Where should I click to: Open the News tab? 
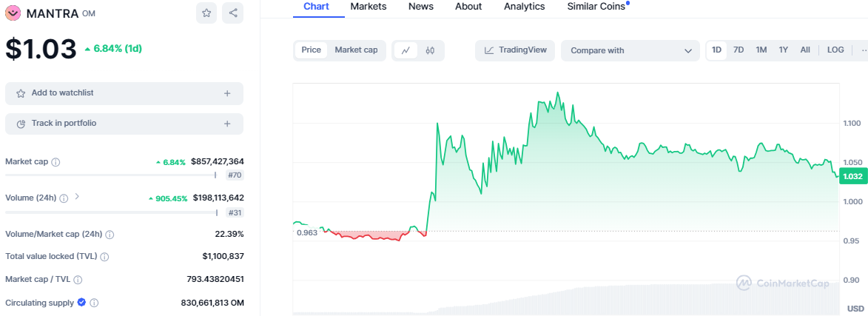421,7
